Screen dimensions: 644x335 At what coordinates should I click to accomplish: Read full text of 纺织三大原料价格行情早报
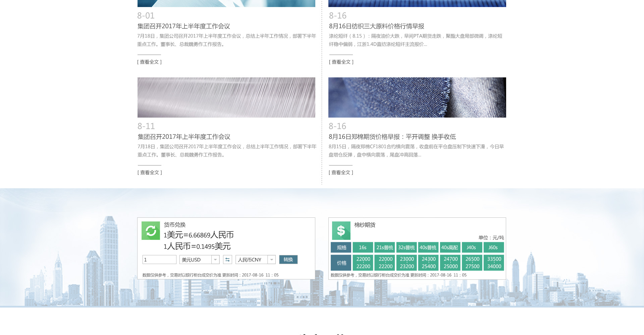tap(341, 62)
